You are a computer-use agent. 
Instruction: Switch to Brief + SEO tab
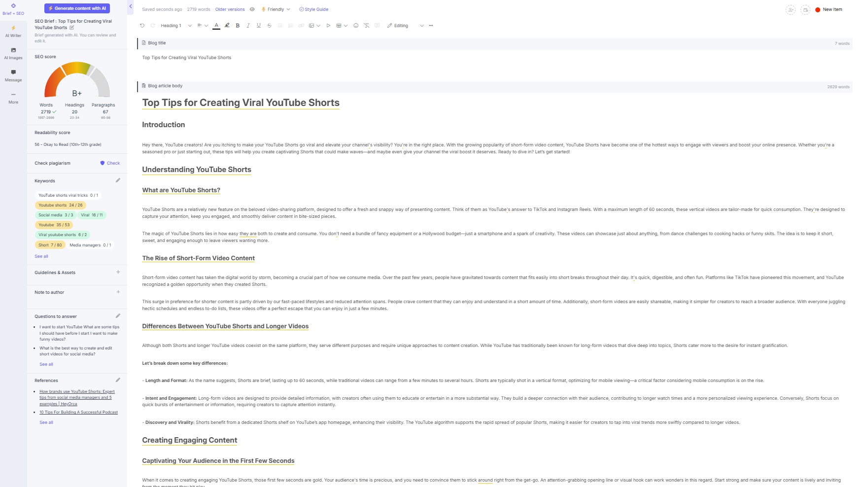point(13,9)
